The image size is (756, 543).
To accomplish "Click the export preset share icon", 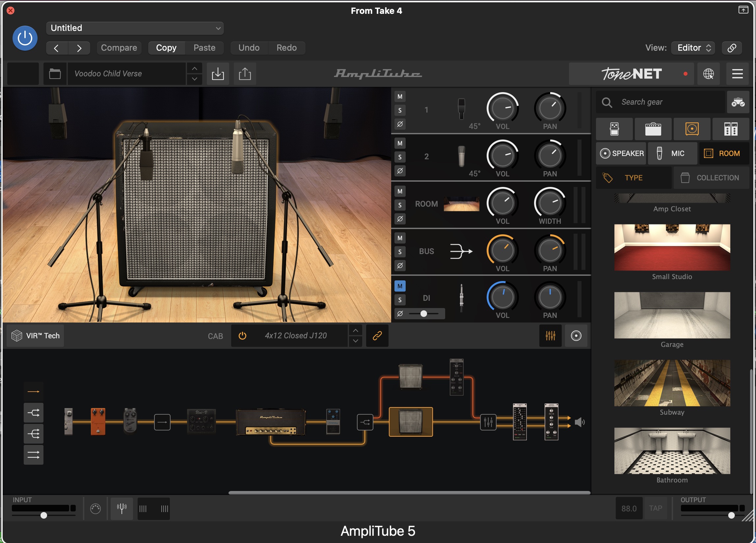I will (245, 74).
